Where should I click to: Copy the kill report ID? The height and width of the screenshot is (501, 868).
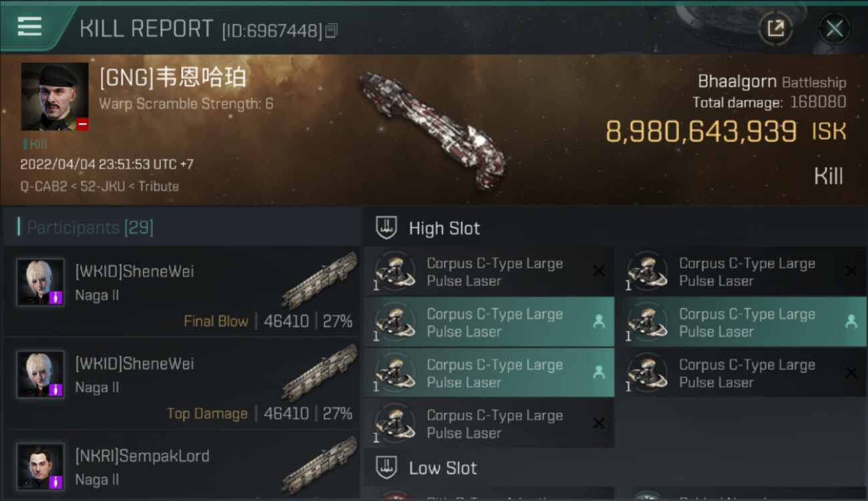pyautogui.click(x=332, y=30)
